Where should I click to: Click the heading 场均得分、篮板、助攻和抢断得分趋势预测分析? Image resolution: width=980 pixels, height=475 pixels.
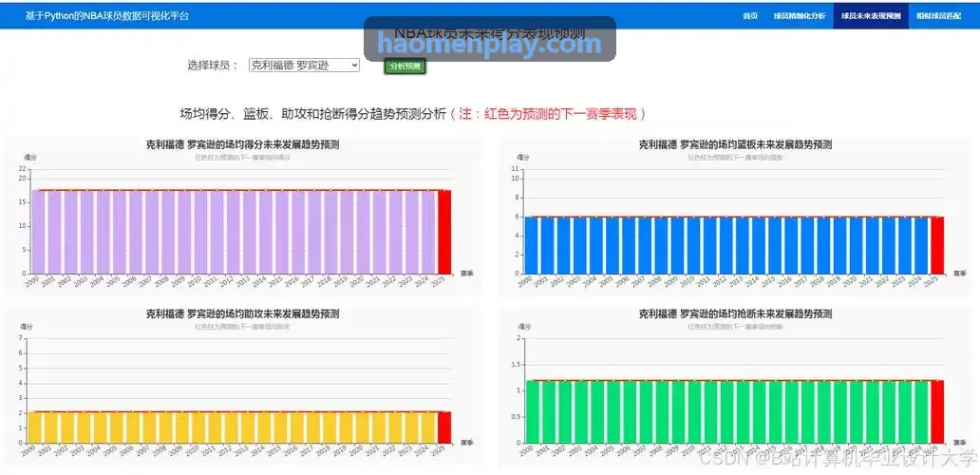[x=313, y=114]
